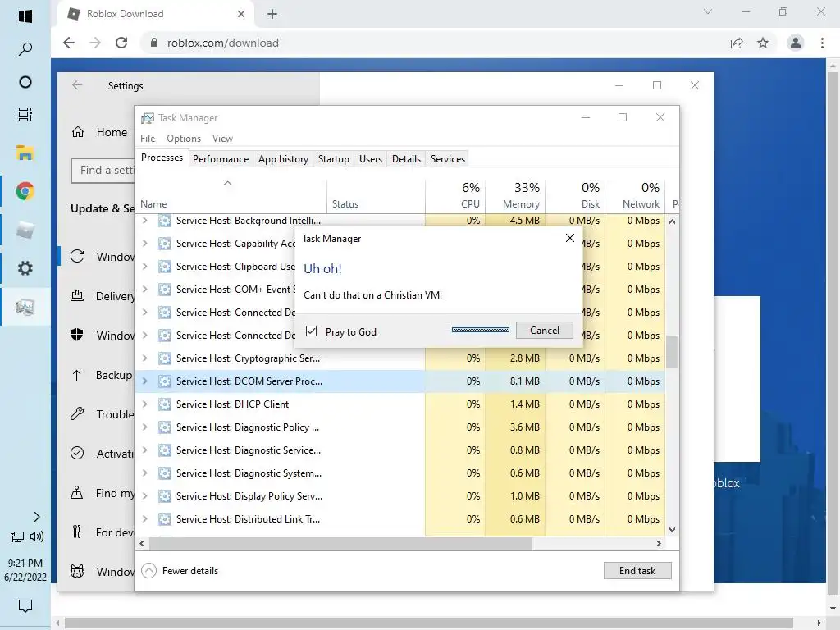Sort processes by the Memory column
This screenshot has height=630, width=840.
[515, 195]
